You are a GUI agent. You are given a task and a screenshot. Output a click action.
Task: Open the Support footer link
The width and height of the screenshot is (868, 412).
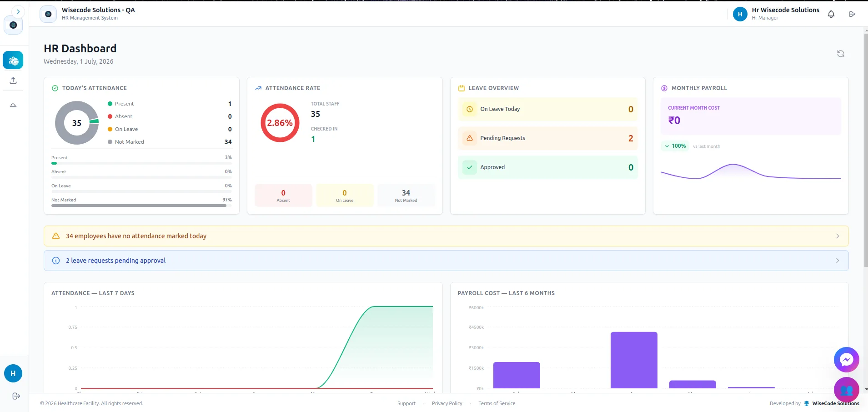pyautogui.click(x=406, y=403)
